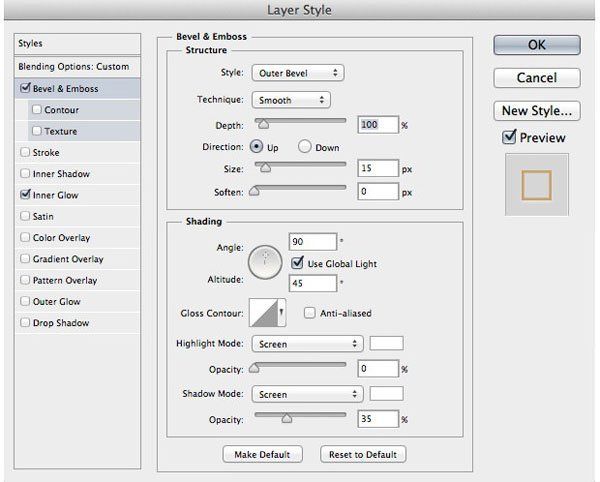Open the Drop Shadow settings label
The height and width of the screenshot is (482, 600).
(x=61, y=323)
